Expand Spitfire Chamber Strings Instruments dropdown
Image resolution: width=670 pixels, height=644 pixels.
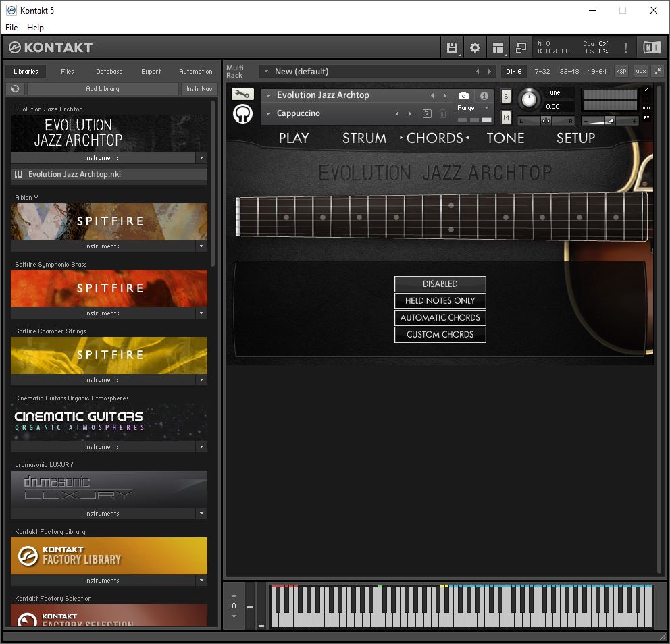(202, 379)
